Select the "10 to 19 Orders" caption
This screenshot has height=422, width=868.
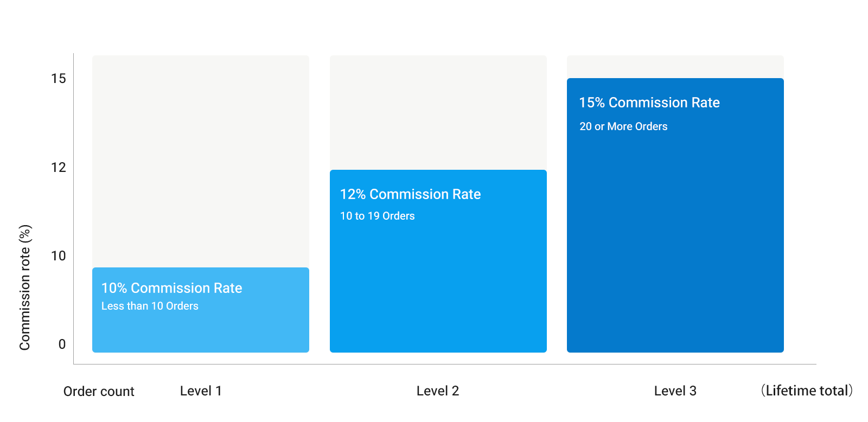(377, 216)
